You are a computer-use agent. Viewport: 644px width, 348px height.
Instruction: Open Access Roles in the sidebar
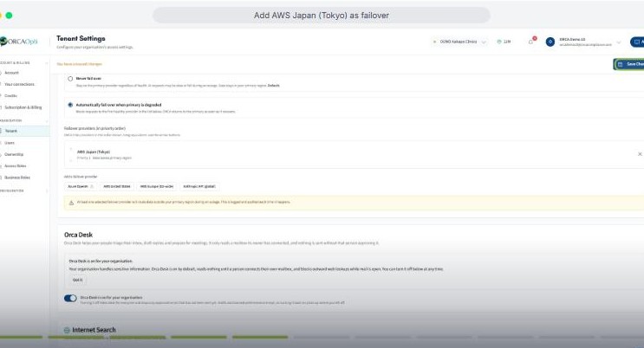[16, 166]
